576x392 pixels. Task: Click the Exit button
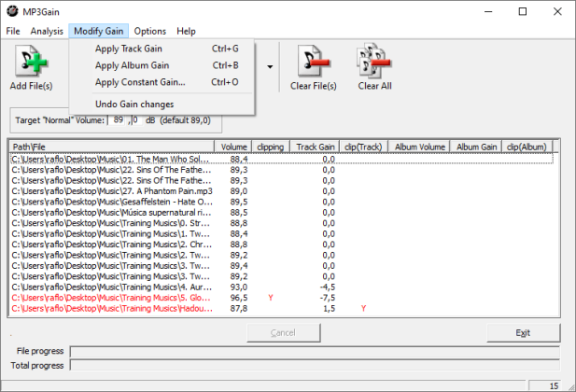523,333
